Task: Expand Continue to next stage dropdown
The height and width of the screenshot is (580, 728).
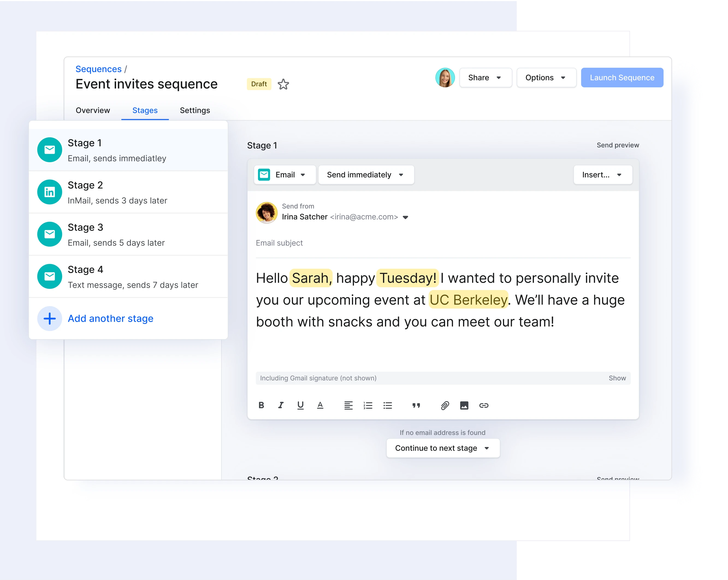Action: [x=443, y=448]
